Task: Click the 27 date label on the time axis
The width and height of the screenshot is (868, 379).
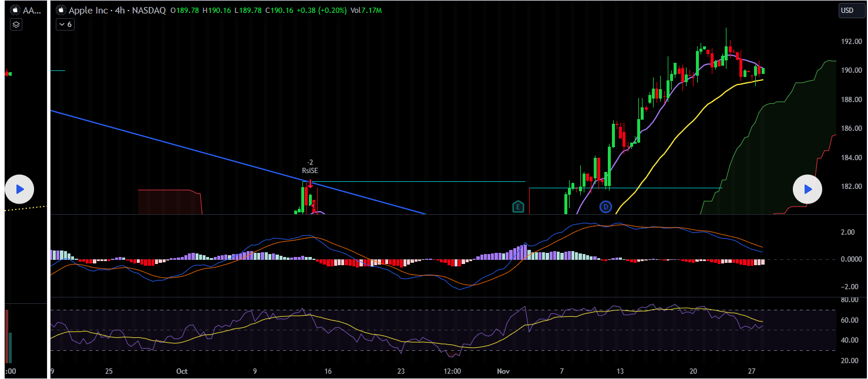Action: (751, 371)
